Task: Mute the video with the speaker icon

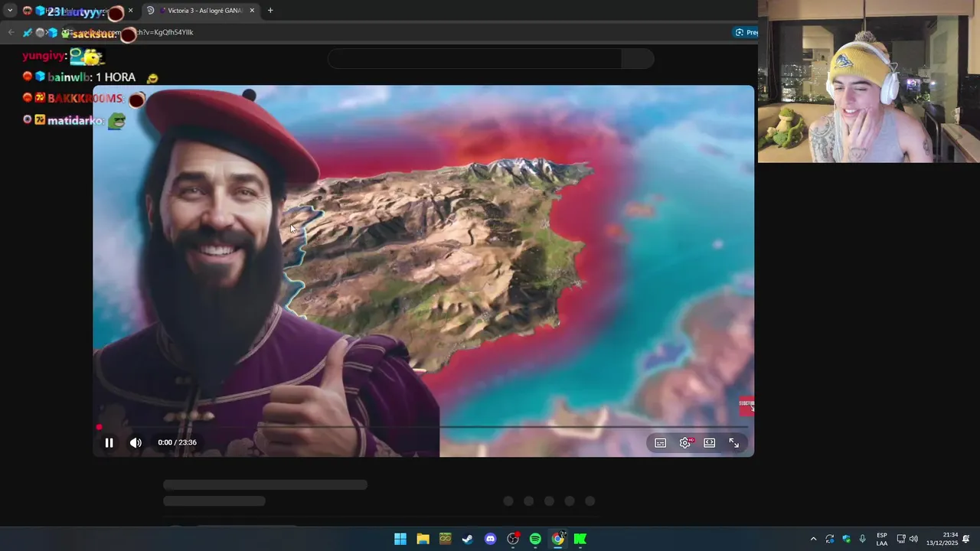Action: (136, 442)
